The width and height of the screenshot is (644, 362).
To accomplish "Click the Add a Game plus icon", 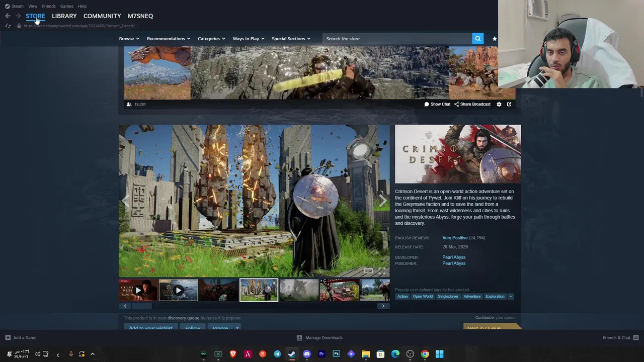I will click(8, 338).
